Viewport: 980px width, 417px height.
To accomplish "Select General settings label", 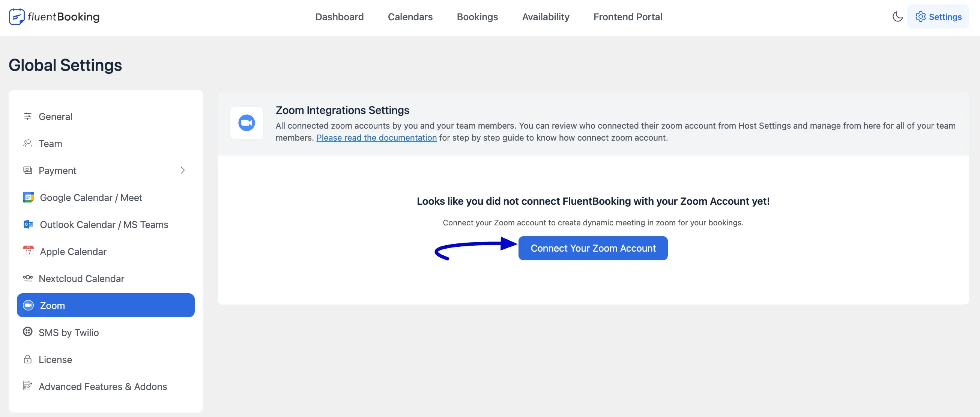I will 56,116.
